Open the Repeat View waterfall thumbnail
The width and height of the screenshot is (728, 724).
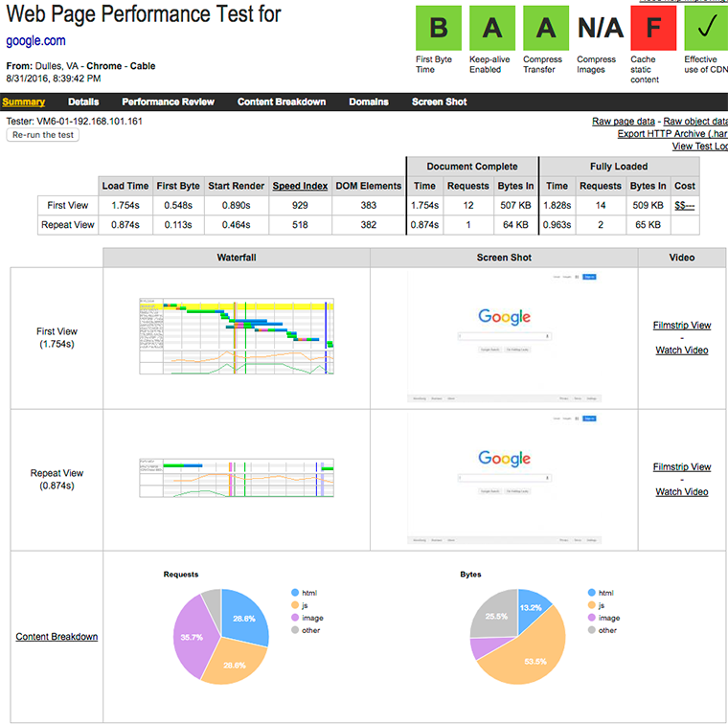point(237,478)
